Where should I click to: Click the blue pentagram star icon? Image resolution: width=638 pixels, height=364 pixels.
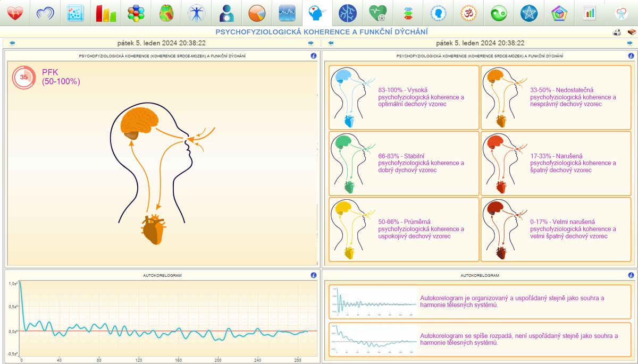click(x=530, y=13)
